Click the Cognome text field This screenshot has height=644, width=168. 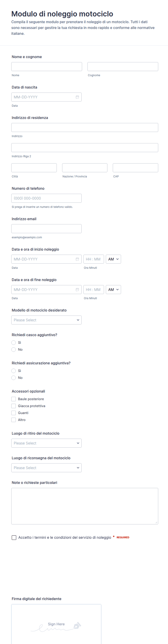[x=123, y=66]
